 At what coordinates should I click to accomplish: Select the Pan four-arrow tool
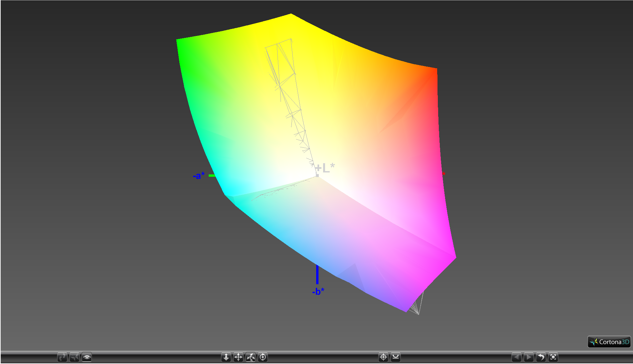pos(238,357)
